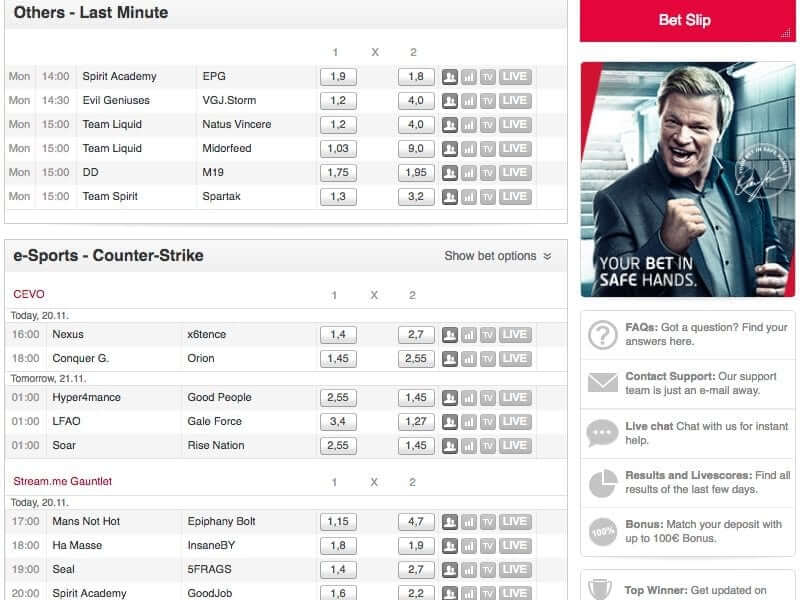Click the FAQs question mark icon
The image size is (800, 600).
point(603,335)
